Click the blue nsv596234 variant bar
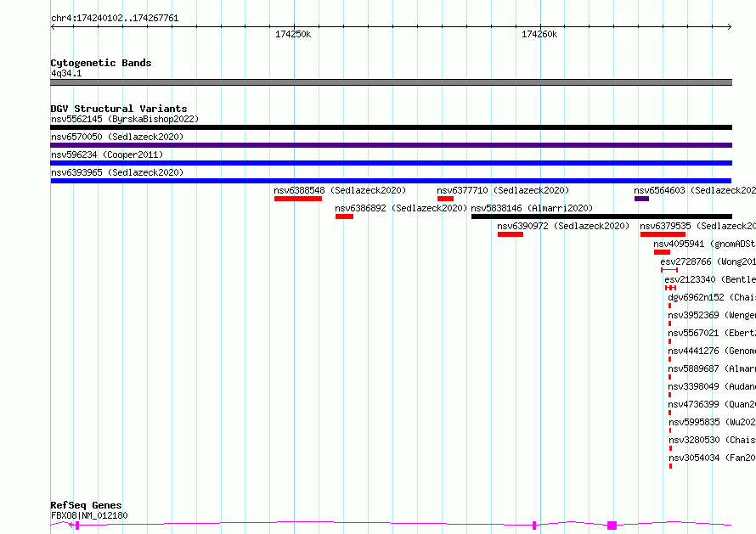The image size is (756, 534). (391, 163)
